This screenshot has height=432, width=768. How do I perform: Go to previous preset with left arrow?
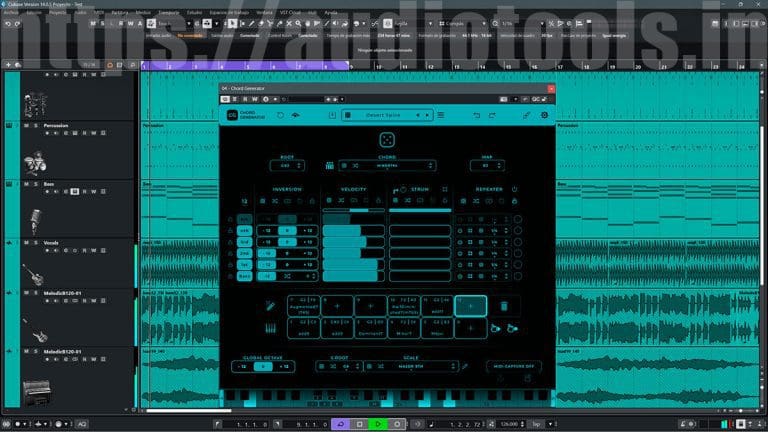click(x=418, y=115)
